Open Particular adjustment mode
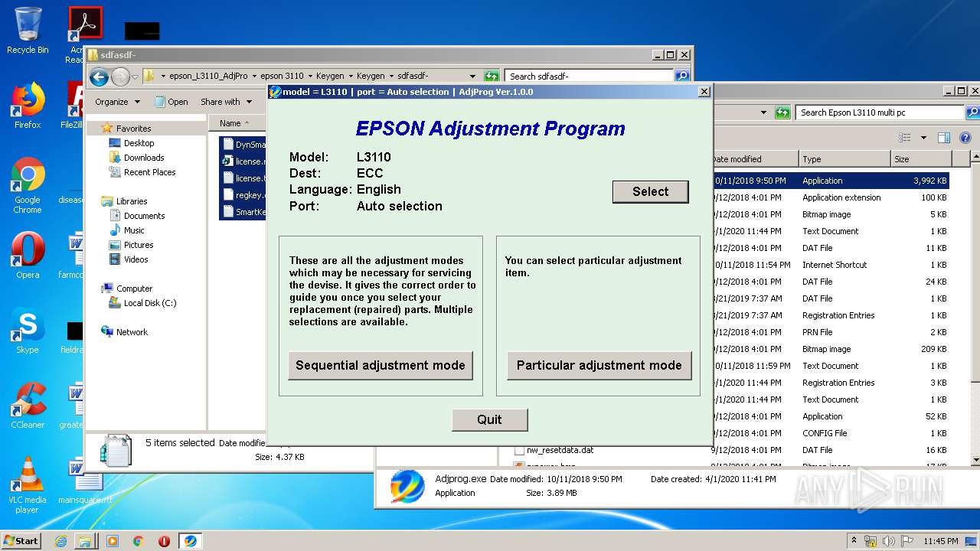The image size is (980, 551). pyautogui.click(x=599, y=365)
